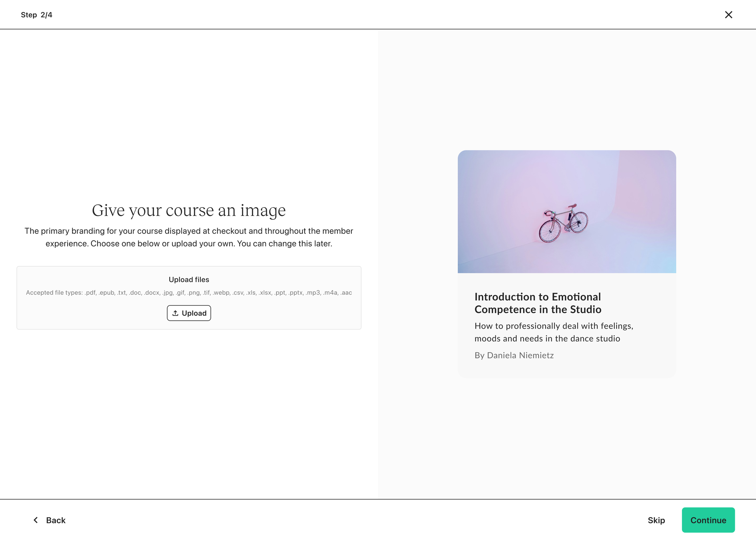Screen dimensions: 756x541
Task: Click the Back chevron arrow
Action: (36, 520)
